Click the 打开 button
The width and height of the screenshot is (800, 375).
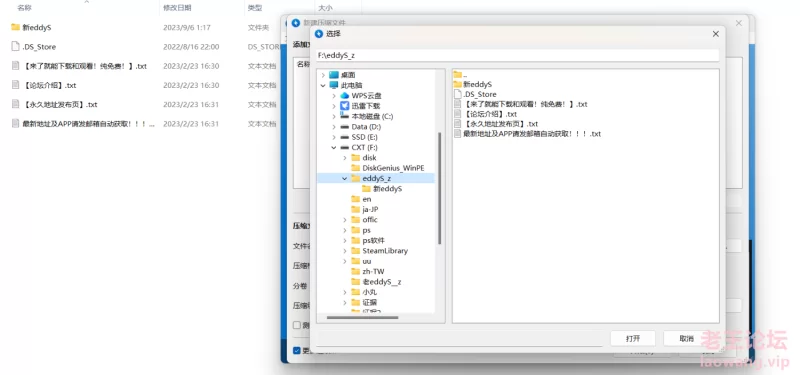click(x=633, y=338)
